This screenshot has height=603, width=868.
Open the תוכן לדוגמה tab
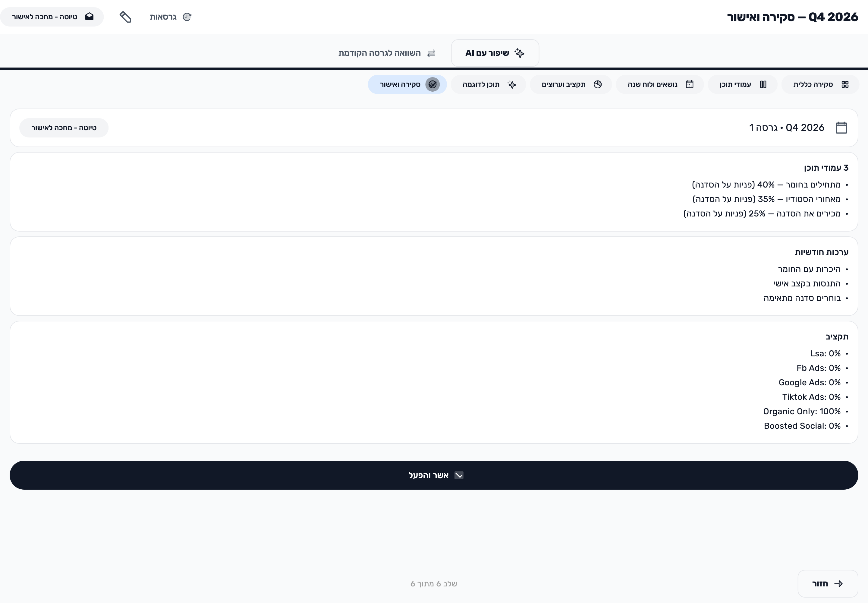(488, 85)
